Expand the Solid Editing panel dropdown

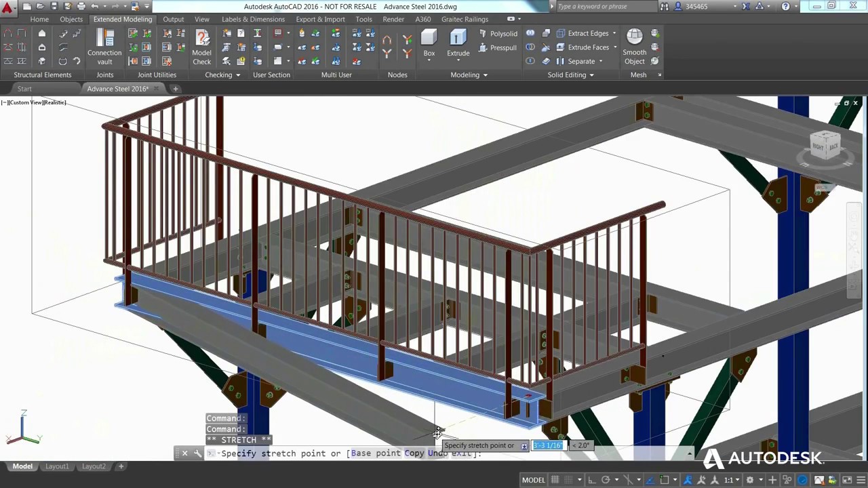click(591, 75)
